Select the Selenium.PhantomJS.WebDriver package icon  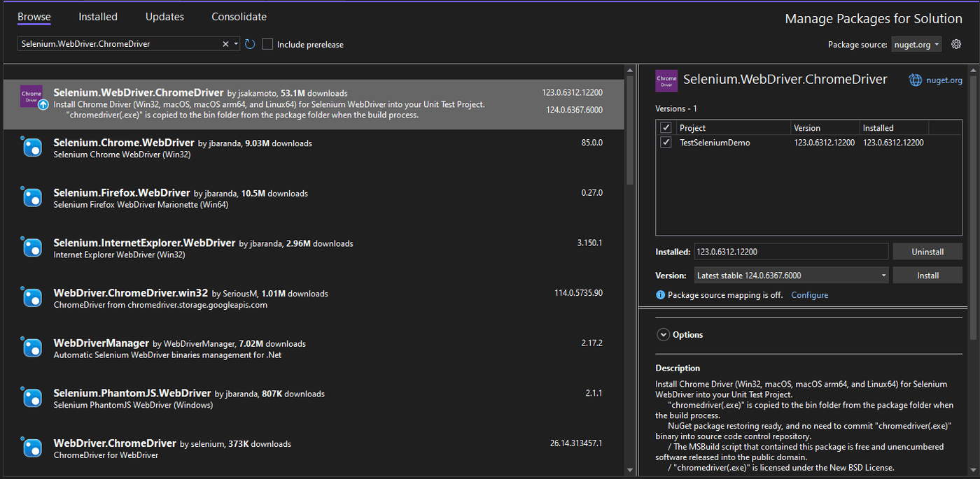tap(31, 398)
